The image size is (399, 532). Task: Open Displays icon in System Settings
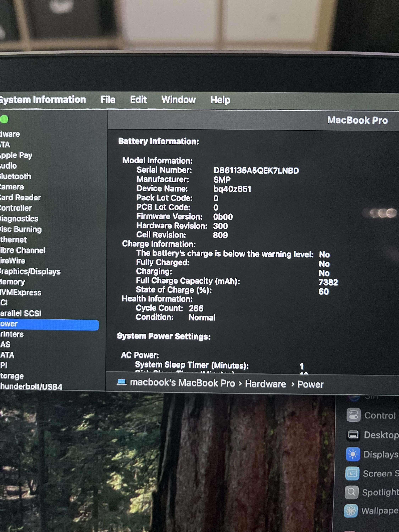pyautogui.click(x=353, y=454)
